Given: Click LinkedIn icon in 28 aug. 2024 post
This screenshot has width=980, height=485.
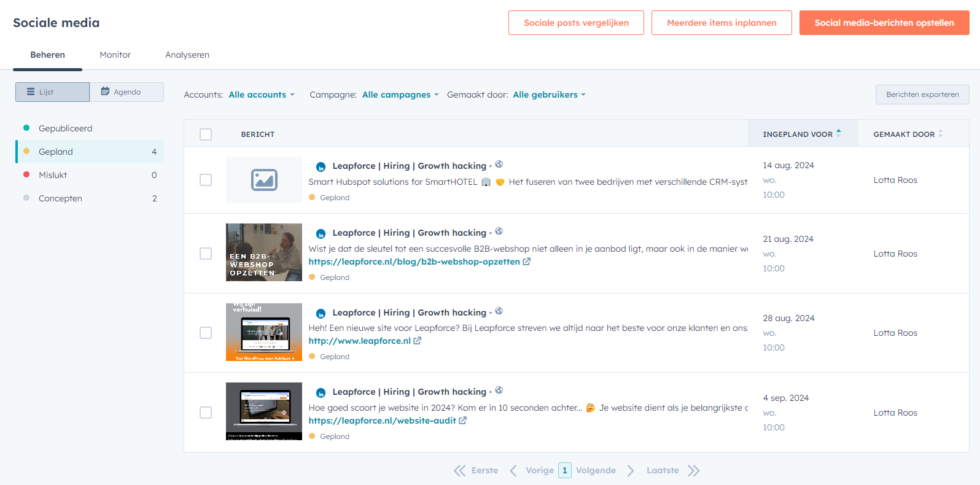Looking at the screenshot, I should pos(321,314).
